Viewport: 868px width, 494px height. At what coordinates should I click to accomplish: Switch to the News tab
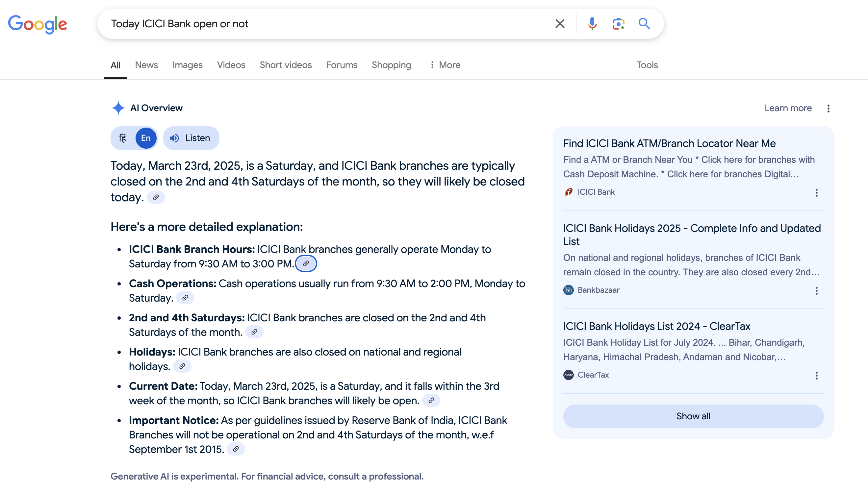tap(146, 65)
